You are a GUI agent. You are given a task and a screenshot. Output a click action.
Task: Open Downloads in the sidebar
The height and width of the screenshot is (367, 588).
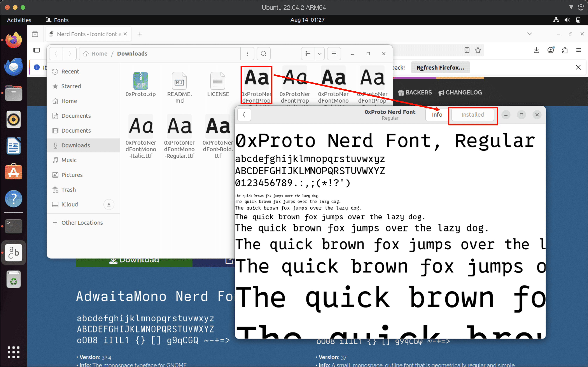pyautogui.click(x=75, y=145)
